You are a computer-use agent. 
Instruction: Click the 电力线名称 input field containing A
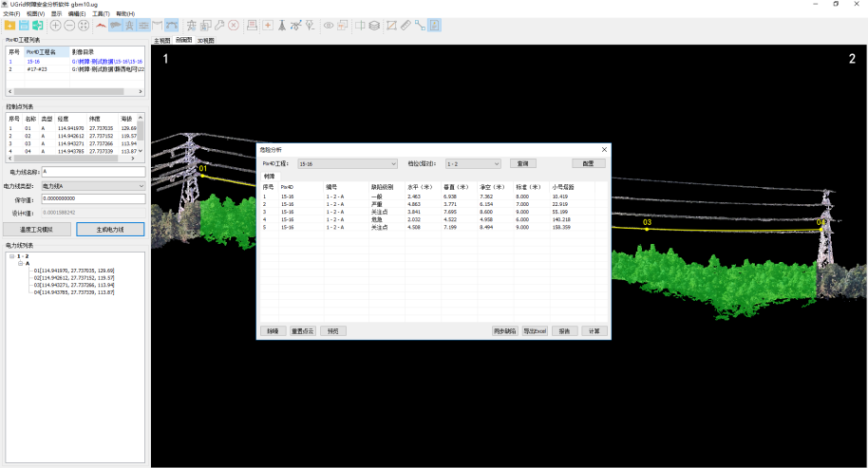coord(94,172)
